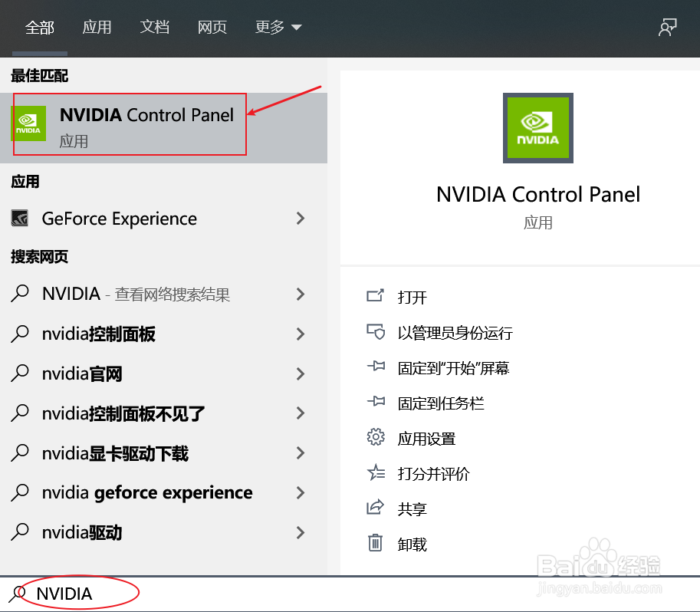The image size is (700, 612).
Task: Expand the nvidia官网 suggestion arrow
Action: tap(301, 373)
